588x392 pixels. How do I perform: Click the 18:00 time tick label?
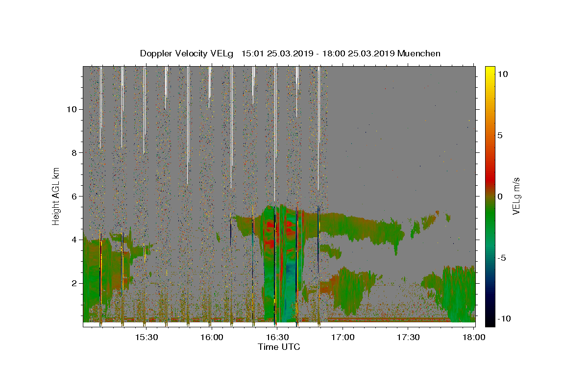click(x=474, y=337)
